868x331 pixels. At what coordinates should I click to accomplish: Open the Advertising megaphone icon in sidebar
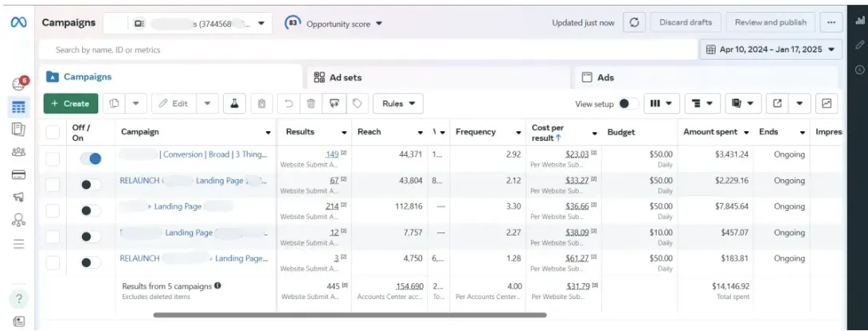19,197
